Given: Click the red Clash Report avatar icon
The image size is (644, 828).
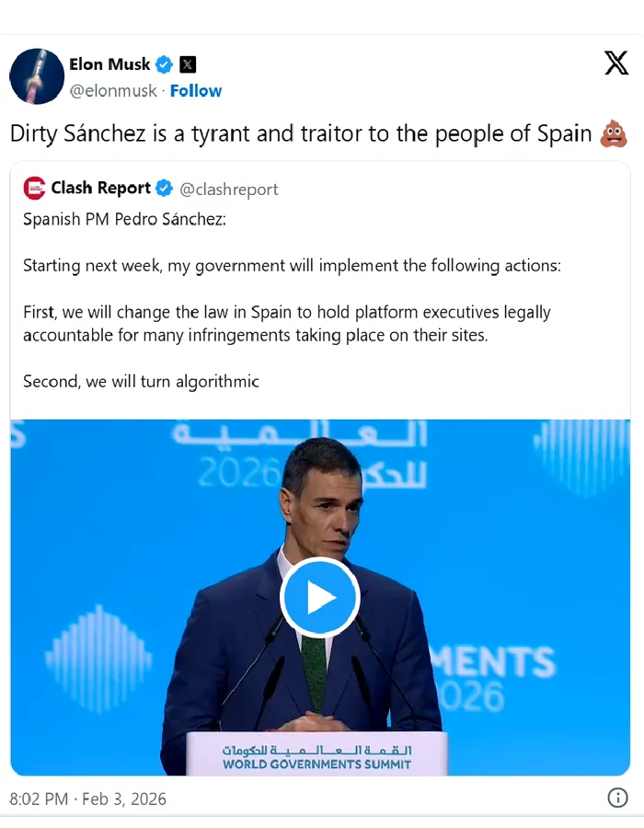Looking at the screenshot, I should [34, 189].
